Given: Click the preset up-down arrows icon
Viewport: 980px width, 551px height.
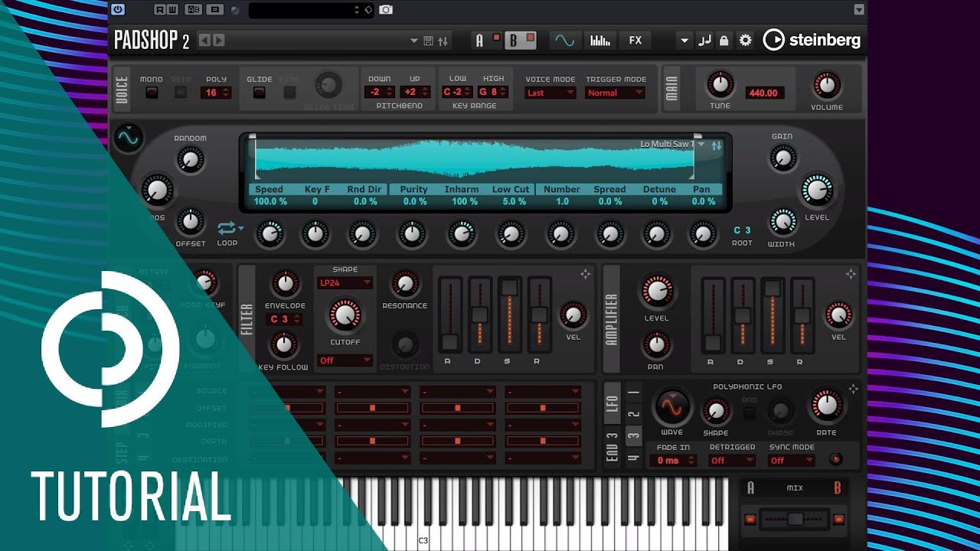Looking at the screenshot, I should (443, 41).
